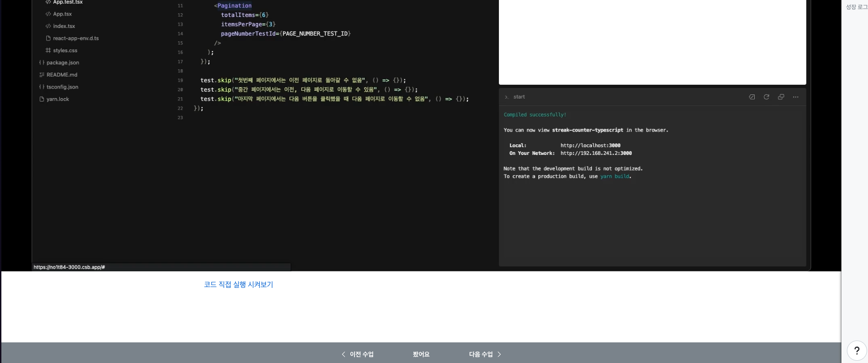Click the pageNumberTestId prop line

tap(286, 34)
